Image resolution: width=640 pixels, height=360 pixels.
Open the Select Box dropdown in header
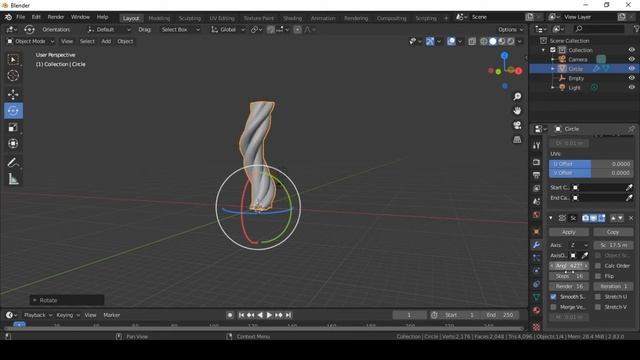tap(181, 29)
